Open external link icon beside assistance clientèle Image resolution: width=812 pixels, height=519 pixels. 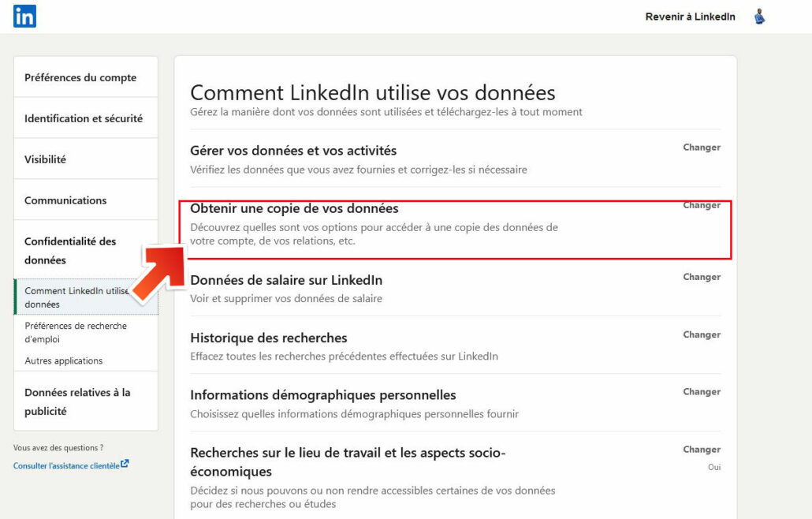coord(125,464)
